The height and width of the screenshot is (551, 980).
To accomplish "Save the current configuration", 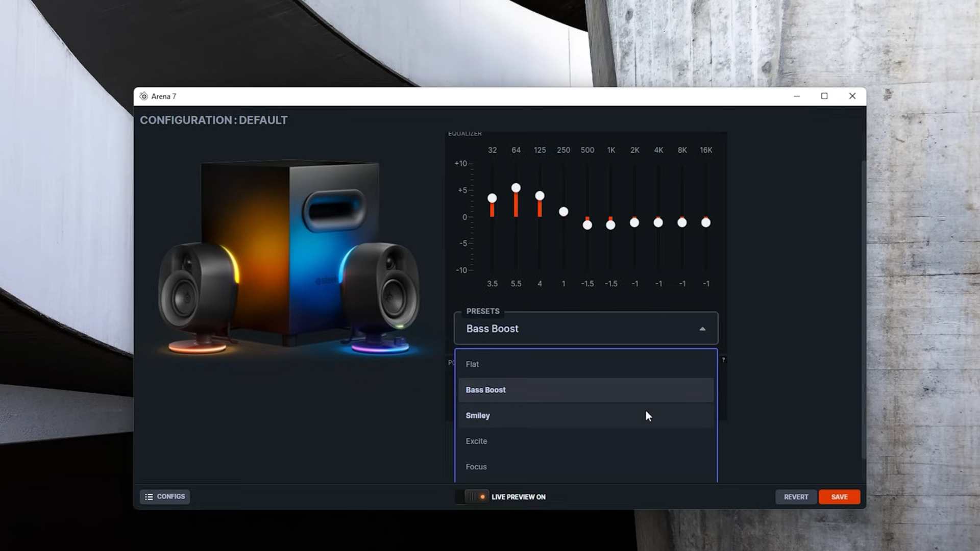I will (x=839, y=497).
